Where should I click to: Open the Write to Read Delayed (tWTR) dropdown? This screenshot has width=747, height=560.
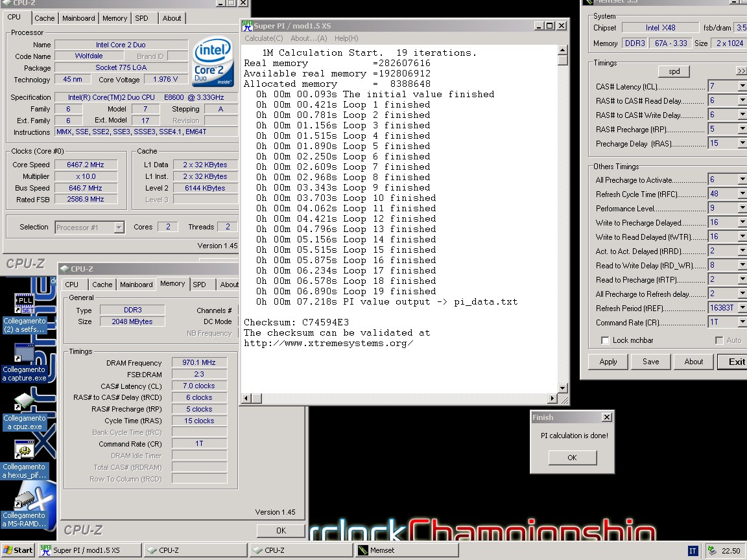742,237
